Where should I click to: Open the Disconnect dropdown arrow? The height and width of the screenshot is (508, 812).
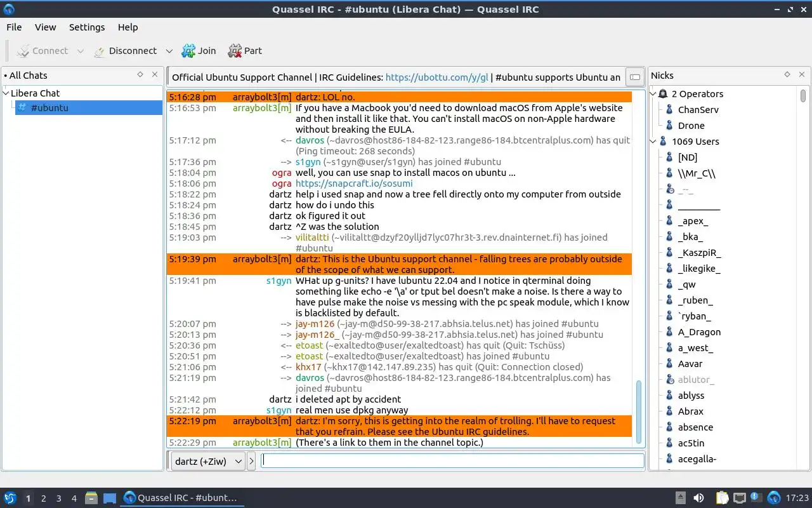pos(169,51)
